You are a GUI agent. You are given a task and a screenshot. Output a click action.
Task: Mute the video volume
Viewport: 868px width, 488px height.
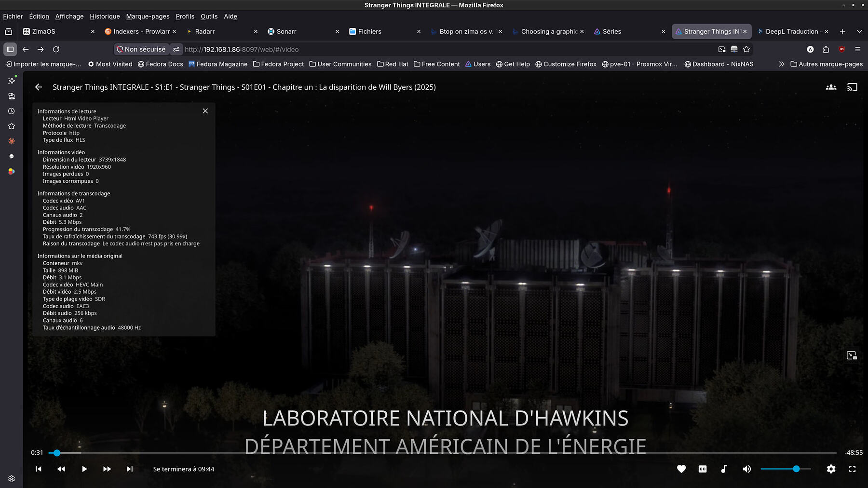coord(746,469)
